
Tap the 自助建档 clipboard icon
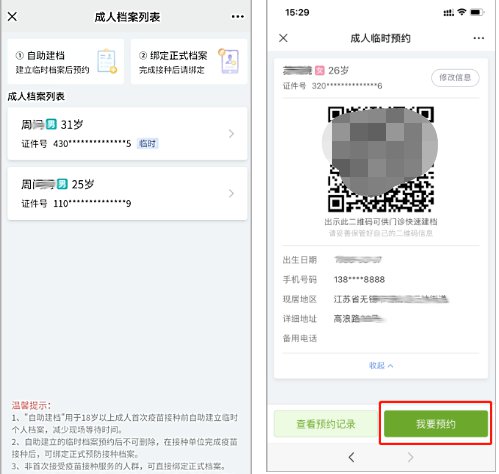[107, 61]
